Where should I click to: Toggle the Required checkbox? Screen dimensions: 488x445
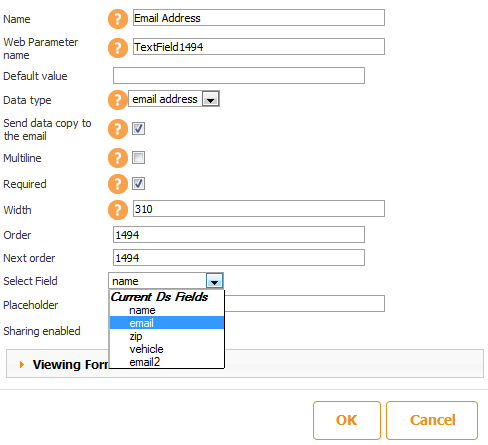click(x=138, y=184)
